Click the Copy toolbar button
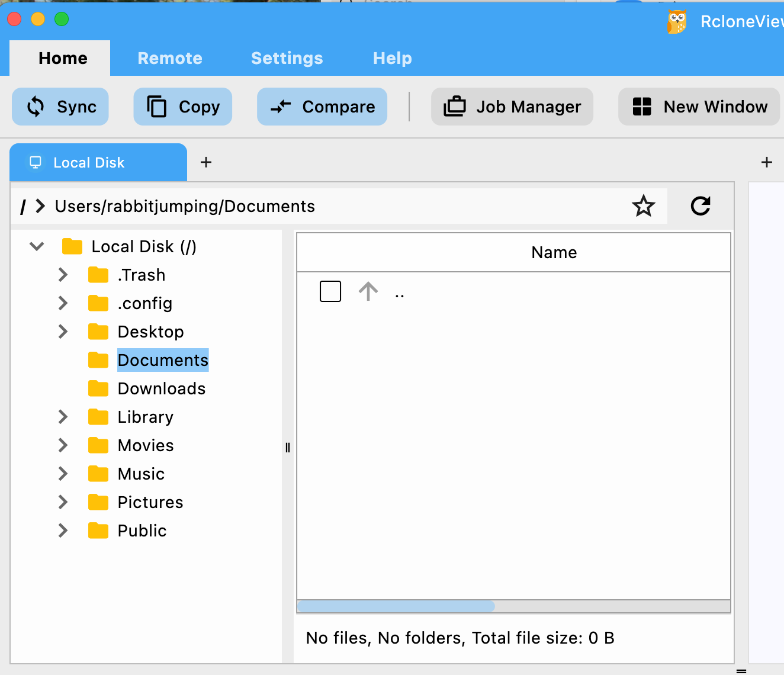This screenshot has width=784, height=675. 182,107
